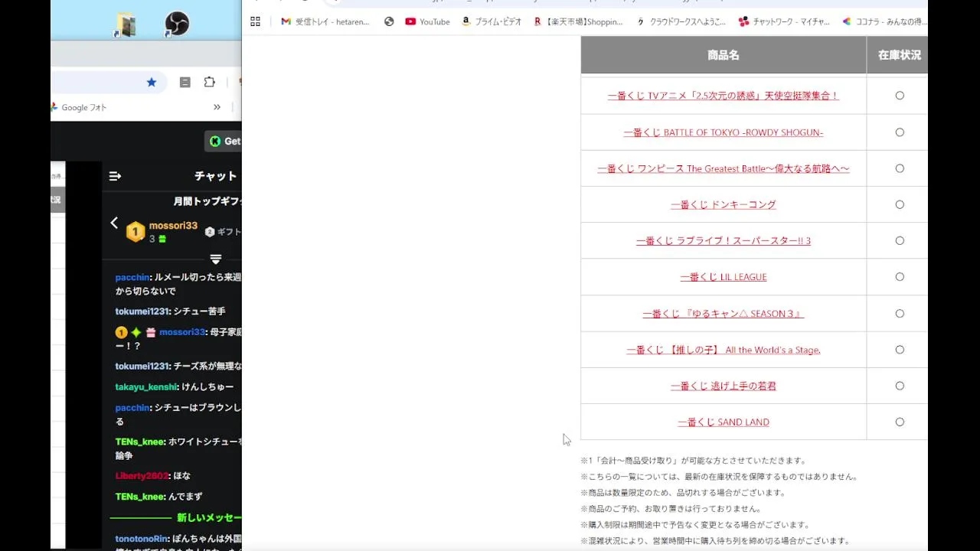Viewport: 980px width, 551px height.
Task: Show hidden bookmarks with the » chevron
Action: tap(217, 107)
